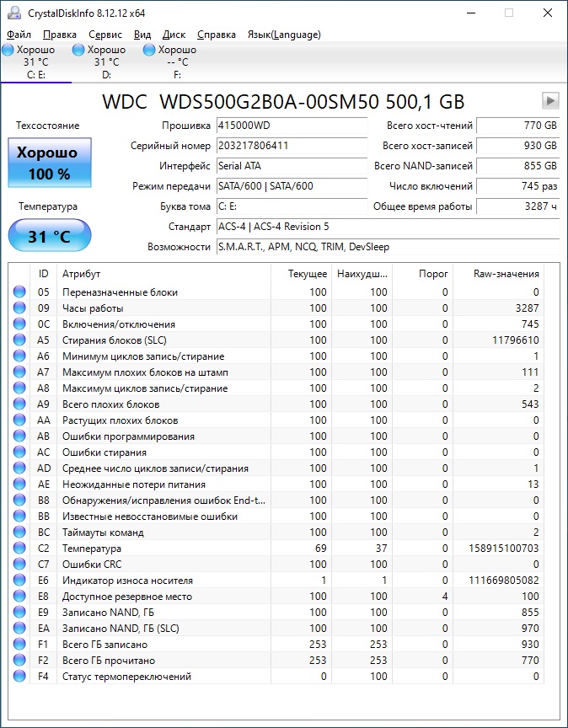Viewport: 568px width, 728px height.
Task: Select the F: disk status orb
Action: [149, 51]
